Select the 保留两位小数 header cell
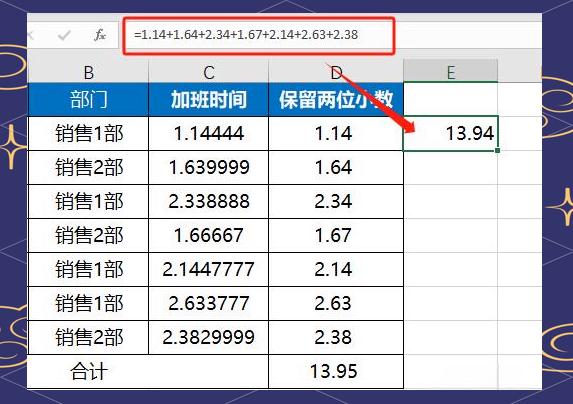 (336, 99)
